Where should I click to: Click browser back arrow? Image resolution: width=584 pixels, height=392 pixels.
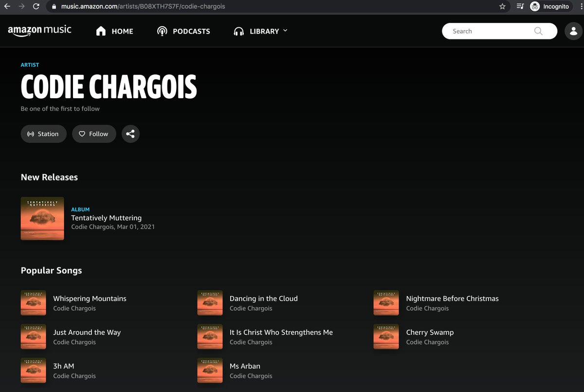[7, 6]
